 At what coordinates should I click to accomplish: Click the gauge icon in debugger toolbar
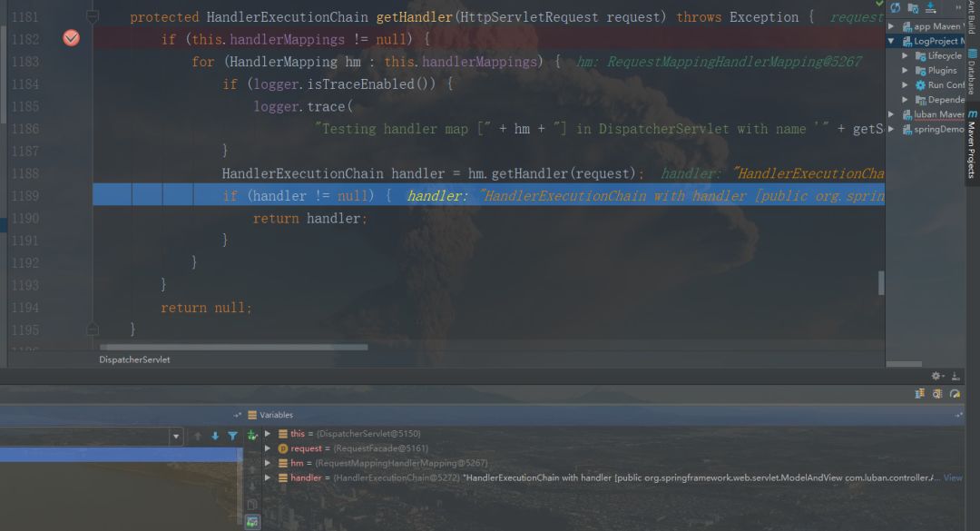click(x=955, y=393)
